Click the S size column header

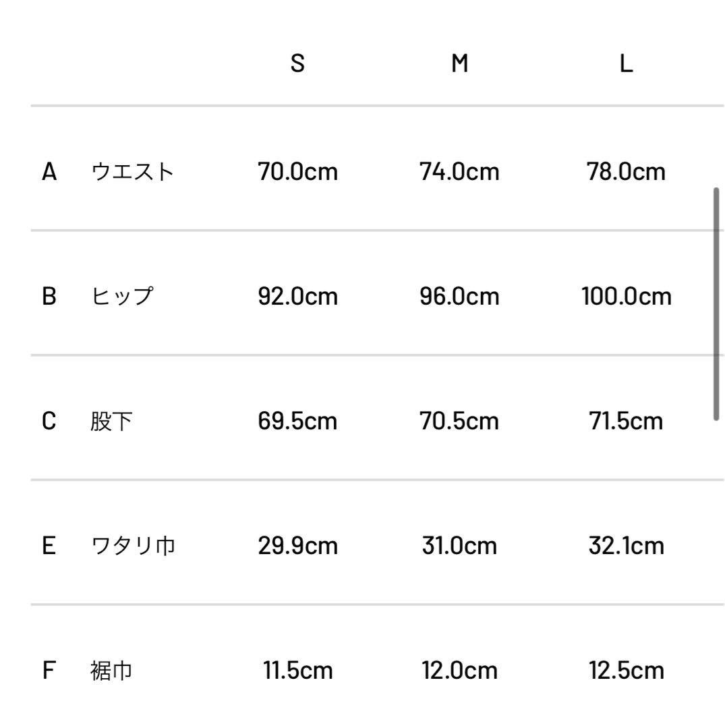(x=297, y=64)
